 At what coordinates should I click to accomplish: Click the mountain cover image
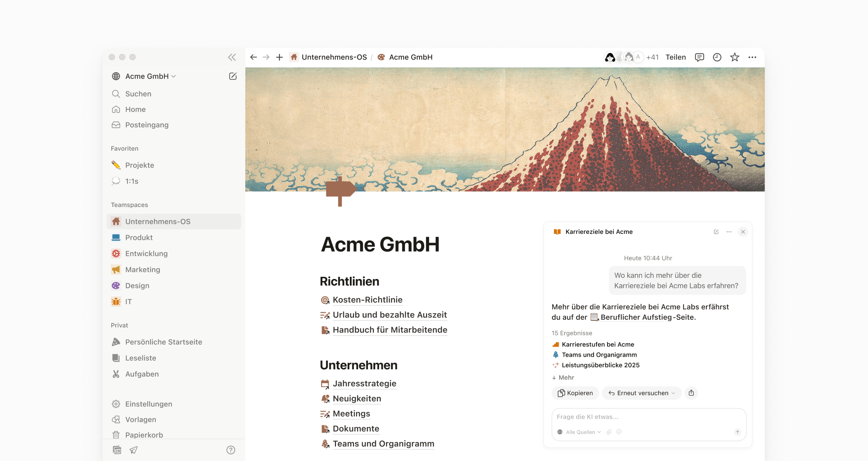click(505, 129)
